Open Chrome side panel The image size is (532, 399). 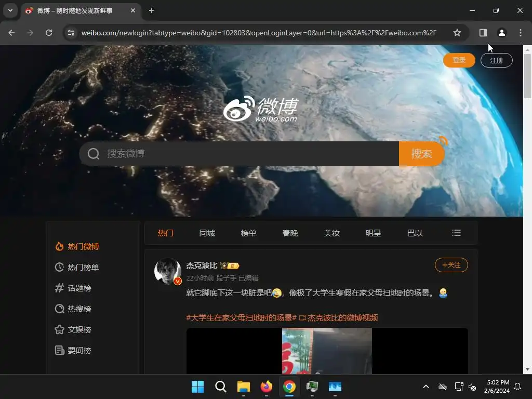[x=483, y=33]
